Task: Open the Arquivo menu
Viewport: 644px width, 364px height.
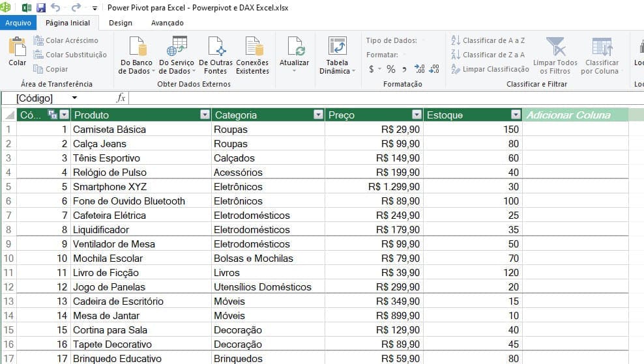Action: pyautogui.click(x=18, y=23)
